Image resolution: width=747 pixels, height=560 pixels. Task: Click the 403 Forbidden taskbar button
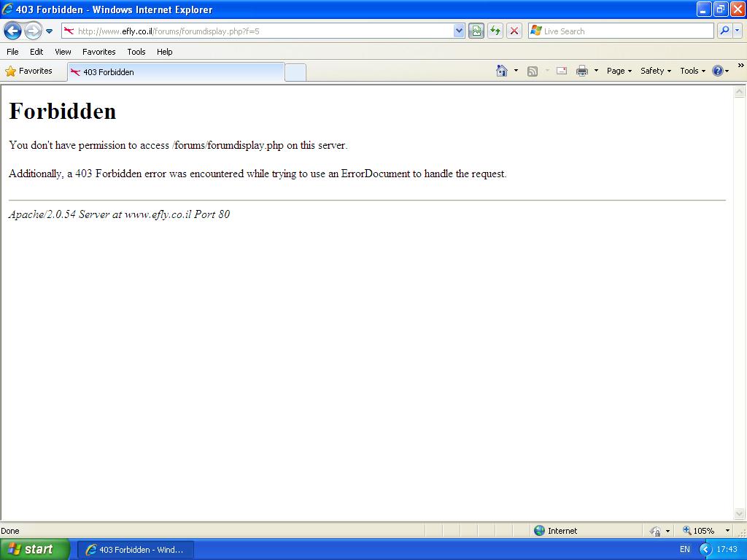(x=136, y=550)
